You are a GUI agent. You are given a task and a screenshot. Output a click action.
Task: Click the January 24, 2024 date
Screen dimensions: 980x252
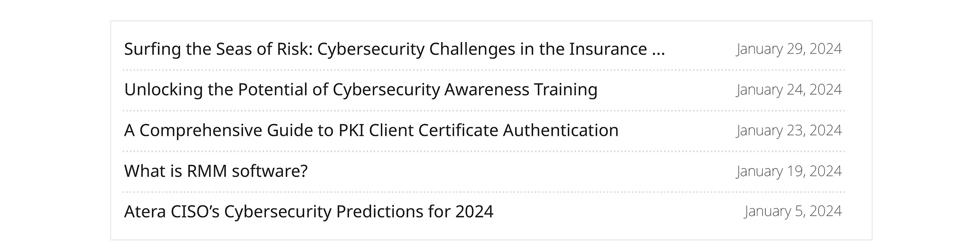pyautogui.click(x=789, y=90)
